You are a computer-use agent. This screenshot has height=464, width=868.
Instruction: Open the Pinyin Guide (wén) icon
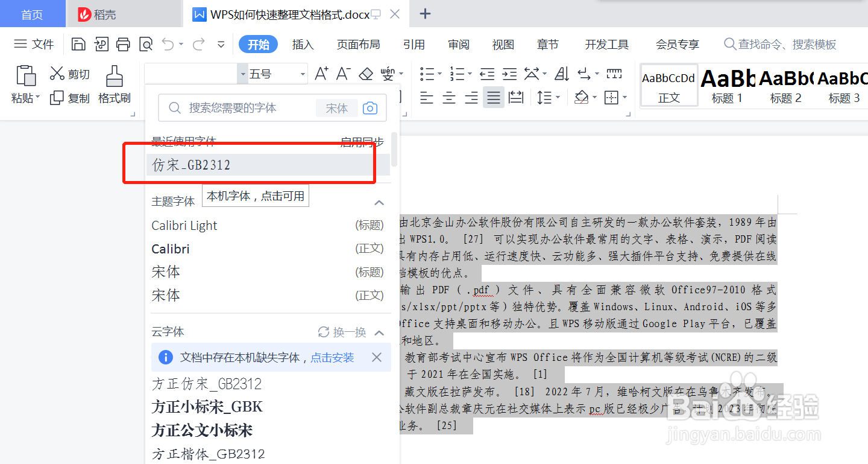pyautogui.click(x=389, y=74)
